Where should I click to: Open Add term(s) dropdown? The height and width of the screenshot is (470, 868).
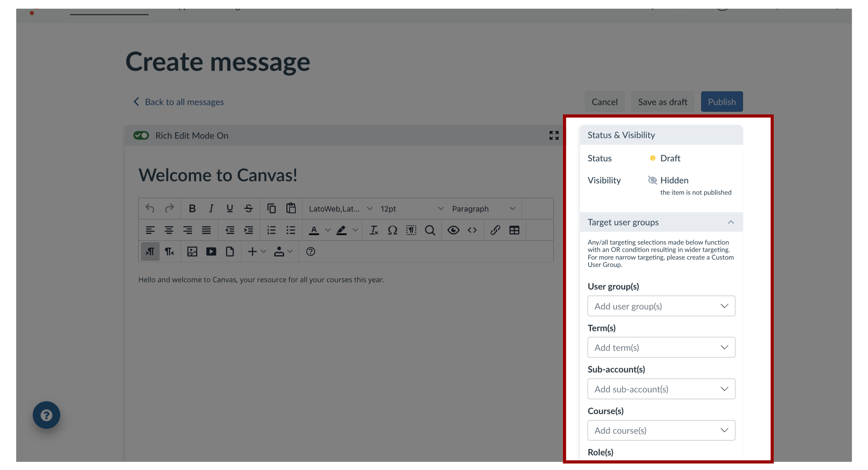[x=661, y=347]
